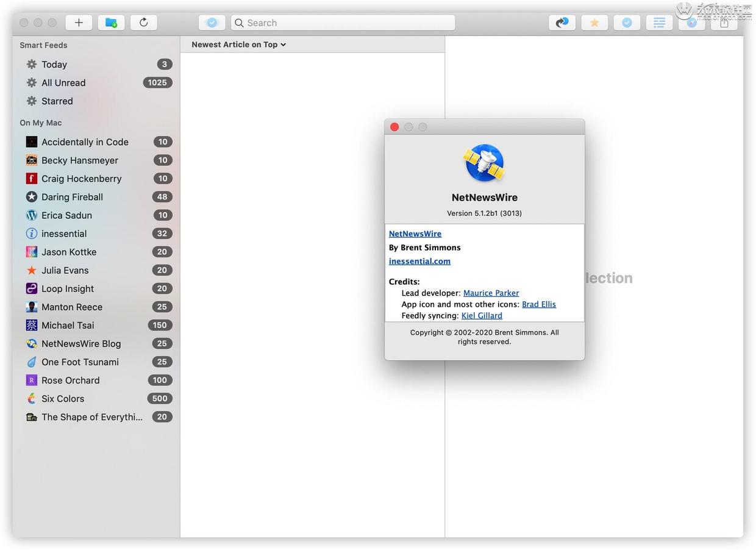Click the Julia Evans orange star icon

coord(32,270)
